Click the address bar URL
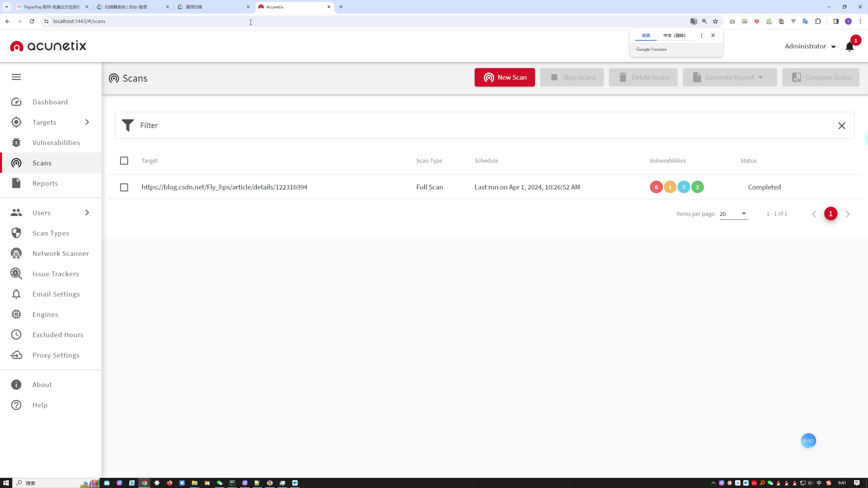This screenshot has width=868, height=488. pyautogui.click(x=79, y=21)
